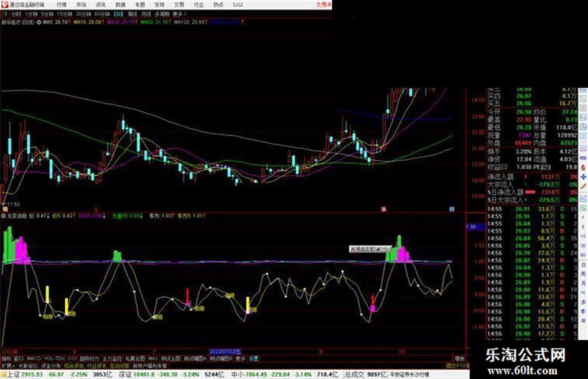Click sidebar 季 period shortcut
The width and height of the screenshot is (588, 379).
pyautogui.click(x=583, y=311)
